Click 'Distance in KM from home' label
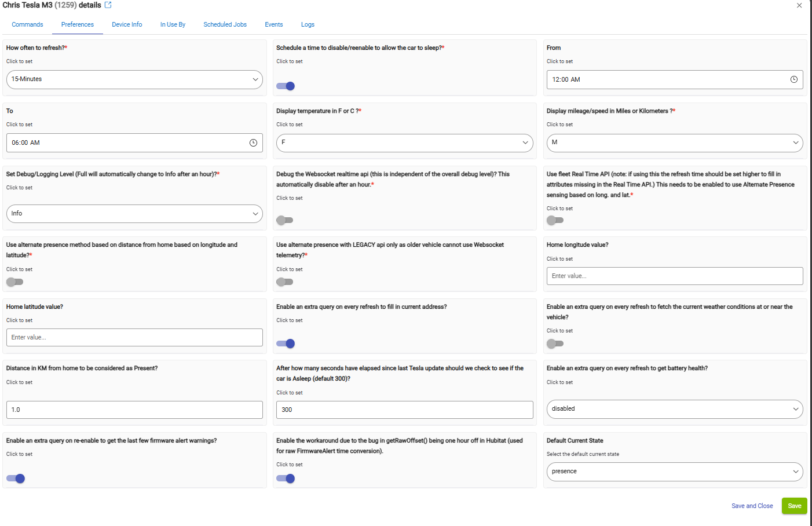Viewport: 812px width, 526px height. pyautogui.click(x=82, y=368)
